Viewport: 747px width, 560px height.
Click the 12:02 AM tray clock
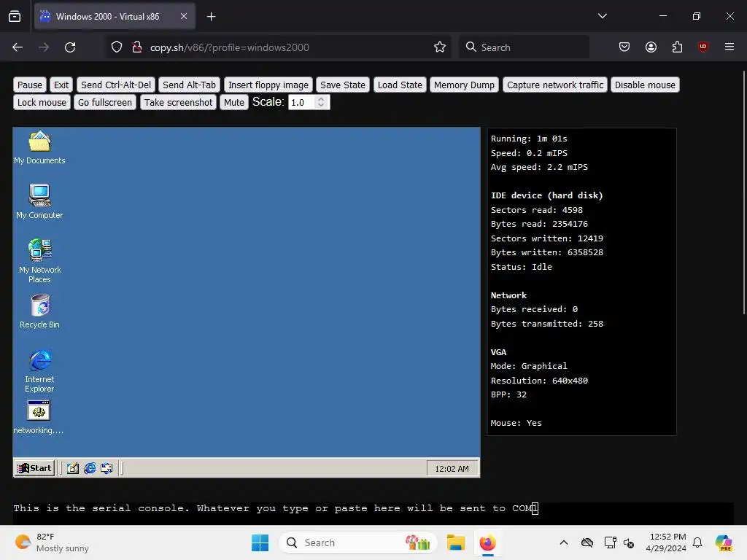click(452, 469)
